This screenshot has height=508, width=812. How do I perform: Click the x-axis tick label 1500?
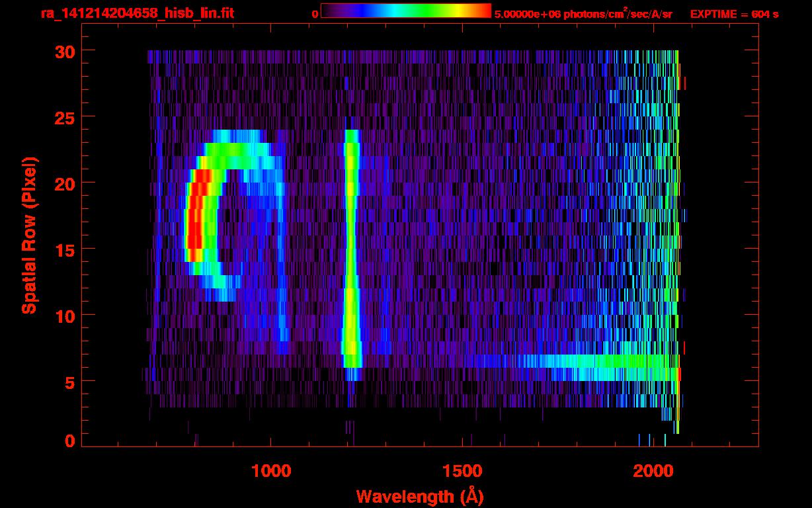[462, 471]
